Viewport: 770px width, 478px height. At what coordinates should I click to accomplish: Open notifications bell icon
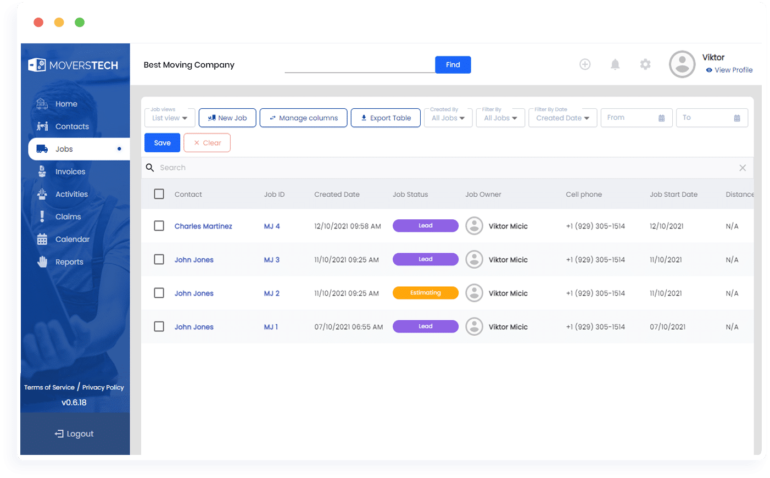pos(615,64)
